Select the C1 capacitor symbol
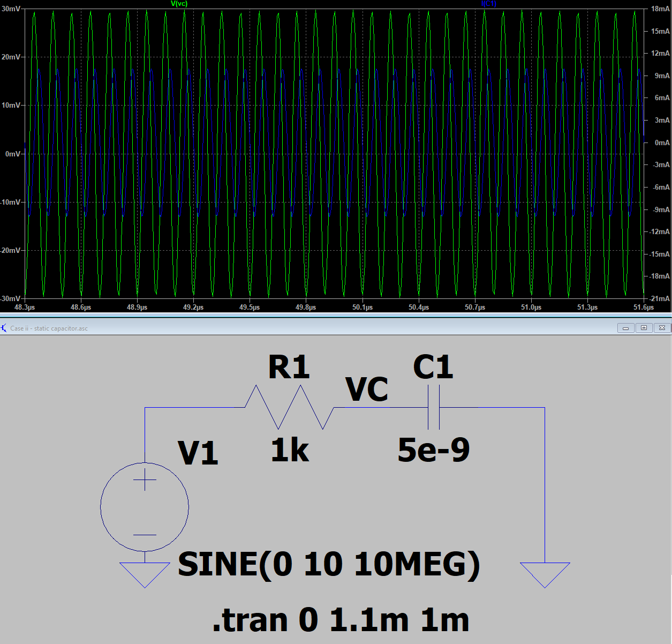672x644 pixels. click(x=434, y=408)
